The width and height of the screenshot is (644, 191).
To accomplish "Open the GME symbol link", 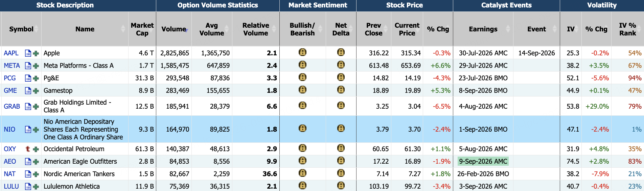I will (x=10, y=90).
